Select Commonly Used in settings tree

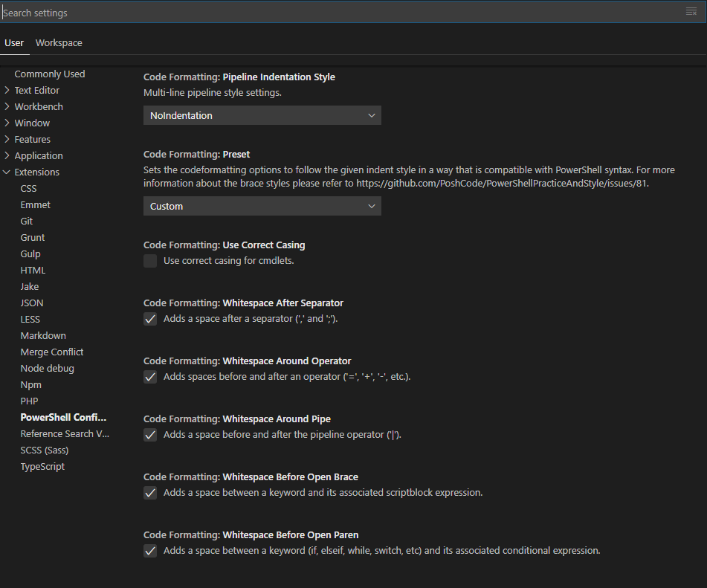(50, 74)
